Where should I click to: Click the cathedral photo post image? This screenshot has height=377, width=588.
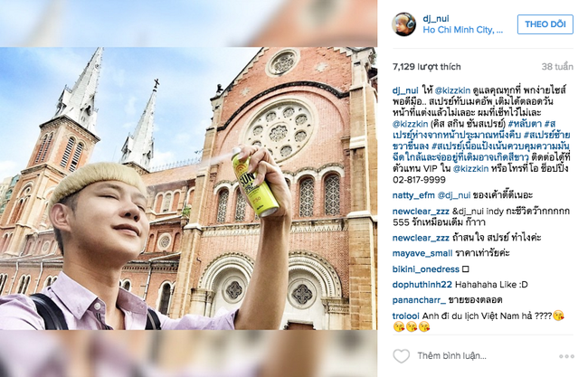click(x=189, y=188)
